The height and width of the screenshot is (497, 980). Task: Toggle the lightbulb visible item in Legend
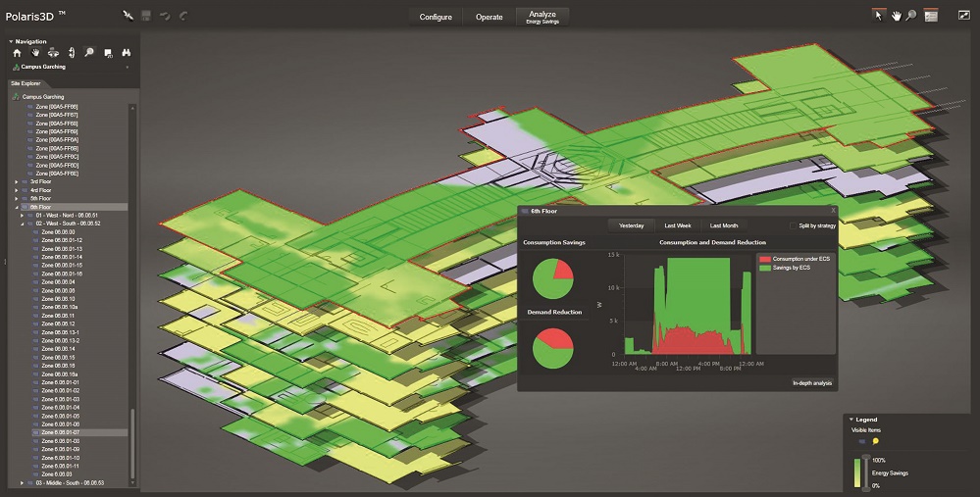click(875, 441)
